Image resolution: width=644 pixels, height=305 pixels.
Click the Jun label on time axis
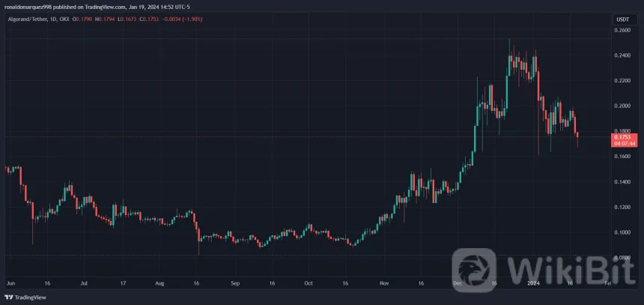[x=9, y=285]
